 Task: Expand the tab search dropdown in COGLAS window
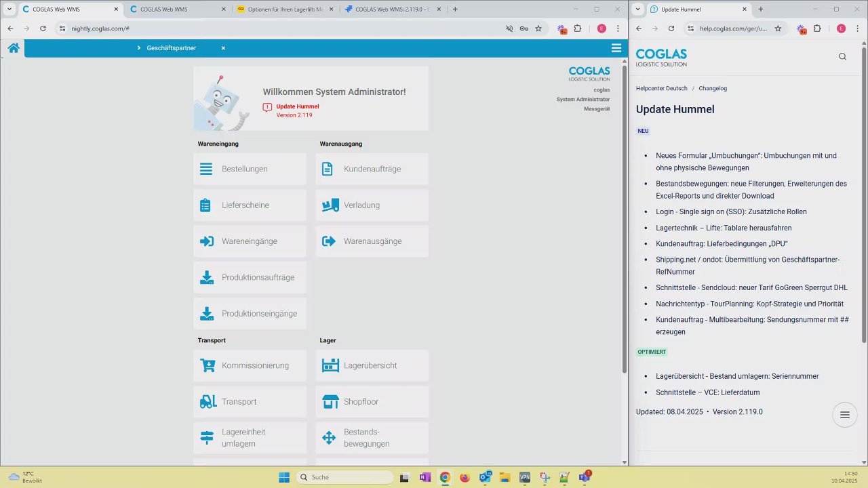tap(9, 9)
